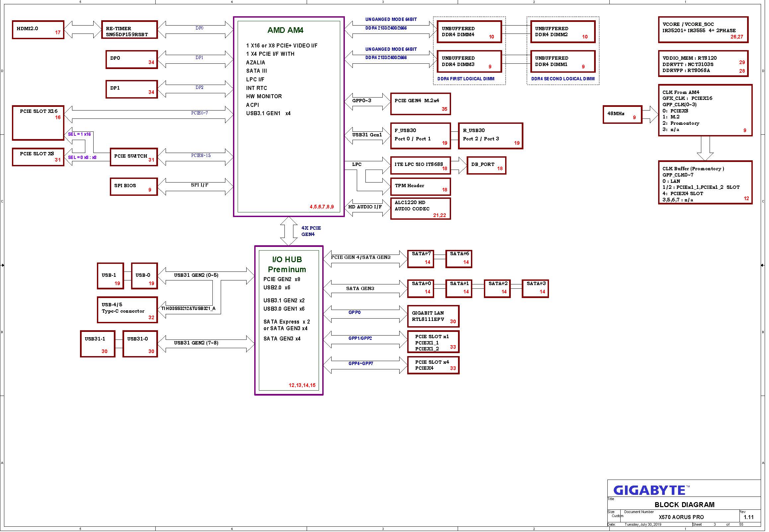Click the USB-4/5 Type-C connector block

[x=127, y=310]
